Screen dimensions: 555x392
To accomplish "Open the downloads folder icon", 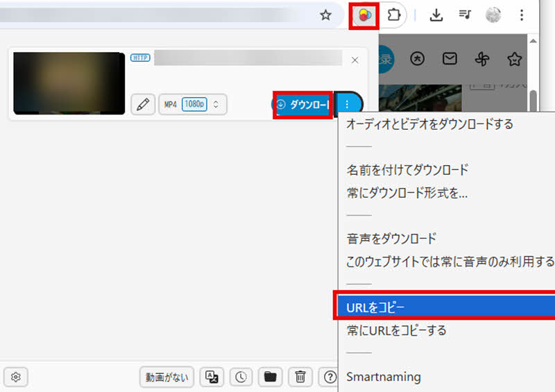I will [x=271, y=377].
